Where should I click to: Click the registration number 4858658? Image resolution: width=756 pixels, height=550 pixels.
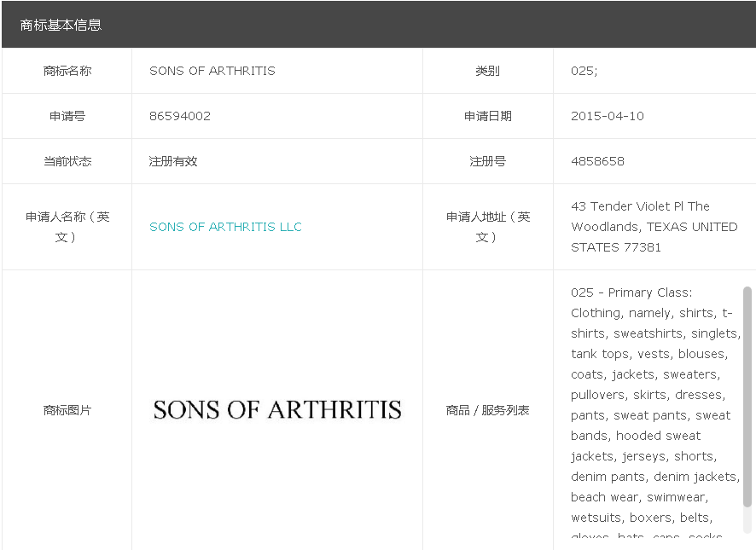597,161
